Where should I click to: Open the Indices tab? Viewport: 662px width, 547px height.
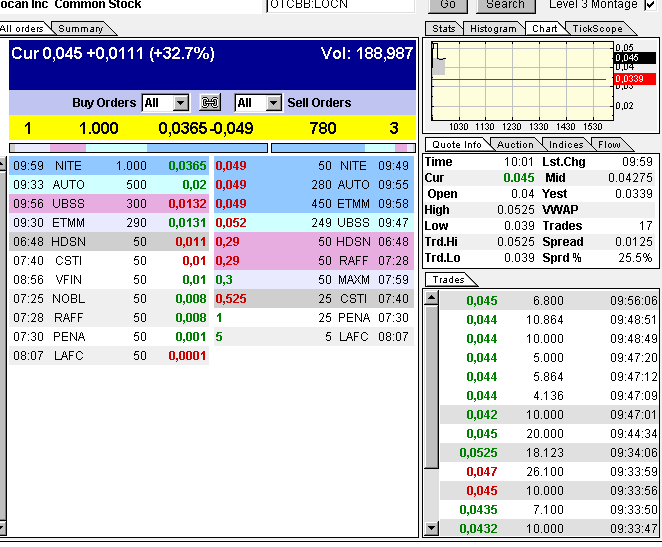pyautogui.click(x=567, y=145)
